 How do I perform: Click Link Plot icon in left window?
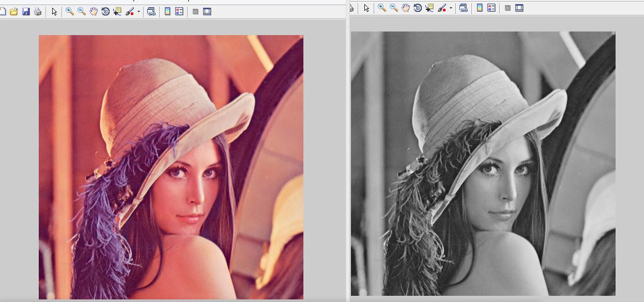(151, 11)
